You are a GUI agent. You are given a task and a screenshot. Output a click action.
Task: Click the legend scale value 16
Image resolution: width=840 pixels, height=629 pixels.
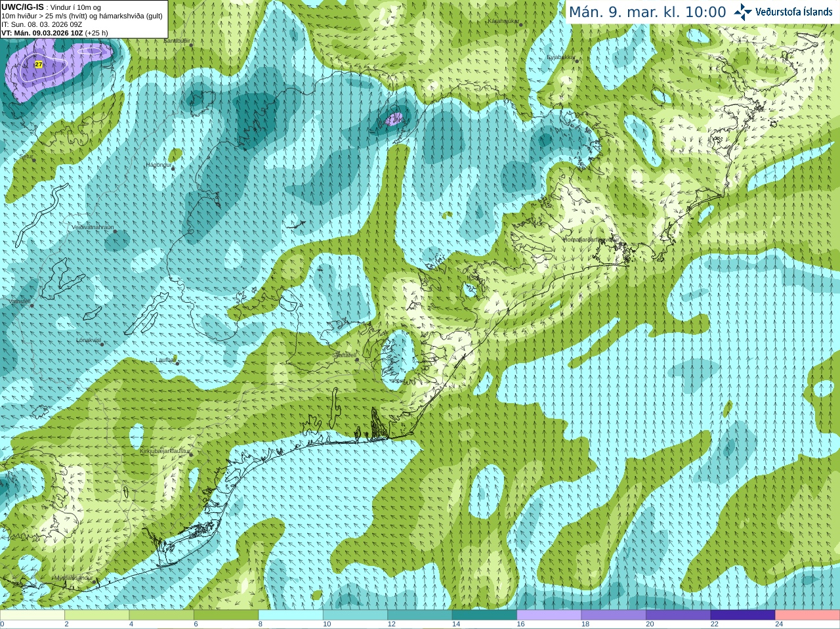[521, 624]
